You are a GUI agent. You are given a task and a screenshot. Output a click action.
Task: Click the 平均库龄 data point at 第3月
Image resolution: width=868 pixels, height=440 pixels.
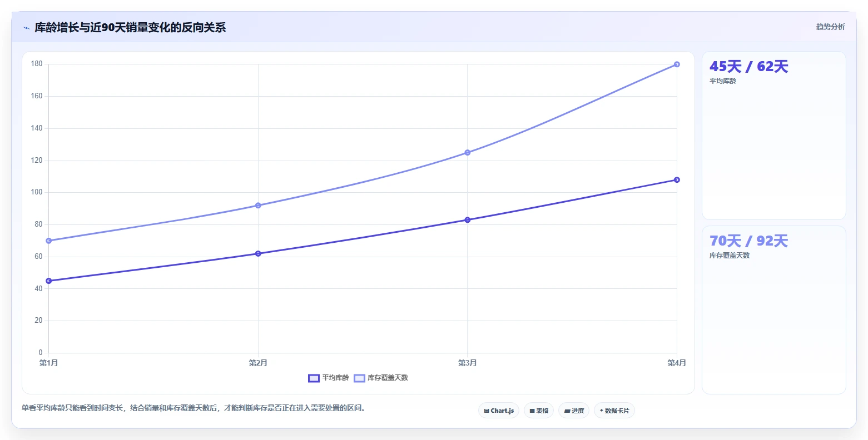[x=468, y=220]
